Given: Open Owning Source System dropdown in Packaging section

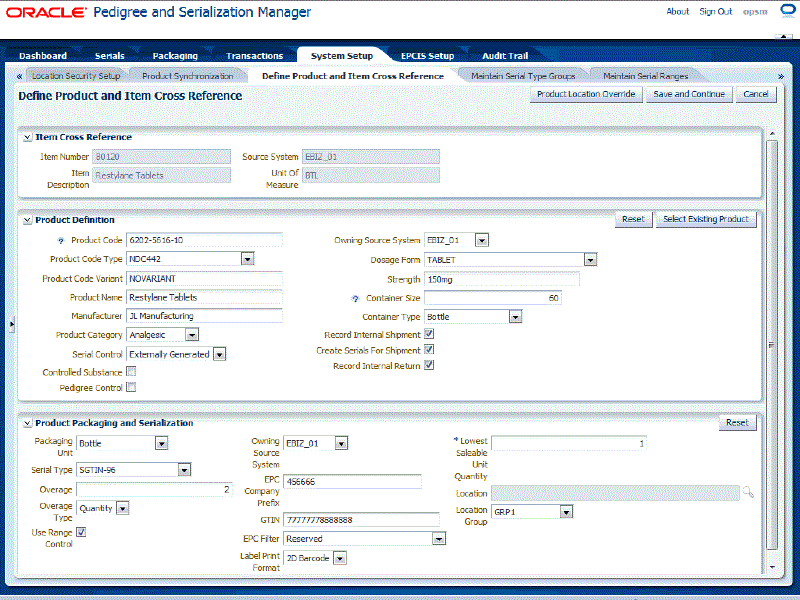Looking at the screenshot, I should pos(341,444).
